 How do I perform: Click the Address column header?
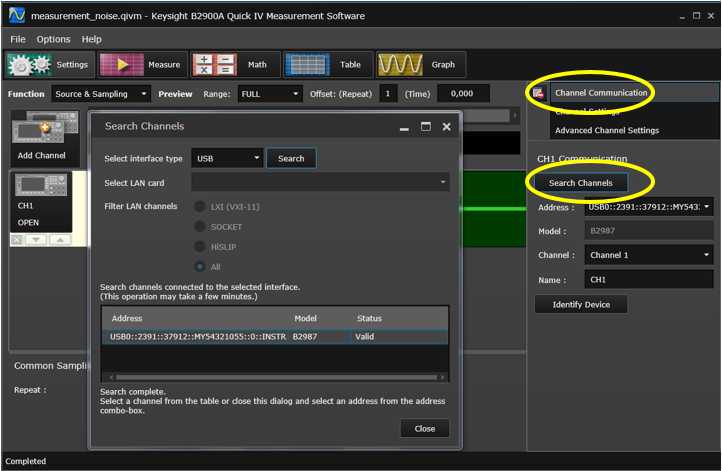click(x=127, y=319)
